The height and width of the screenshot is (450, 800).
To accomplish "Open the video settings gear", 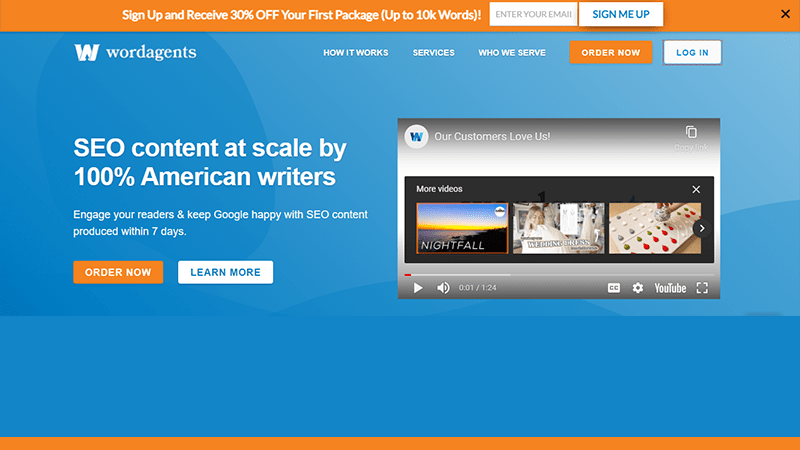I will pos(638,288).
